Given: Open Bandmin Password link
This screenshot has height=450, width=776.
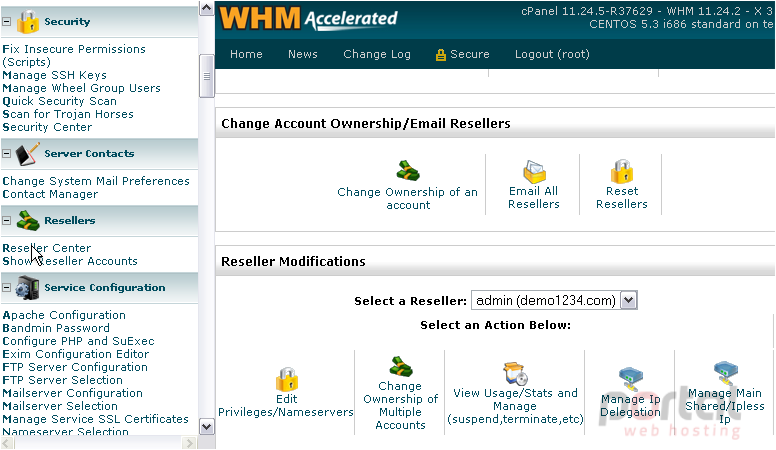Looking at the screenshot, I should (56, 328).
